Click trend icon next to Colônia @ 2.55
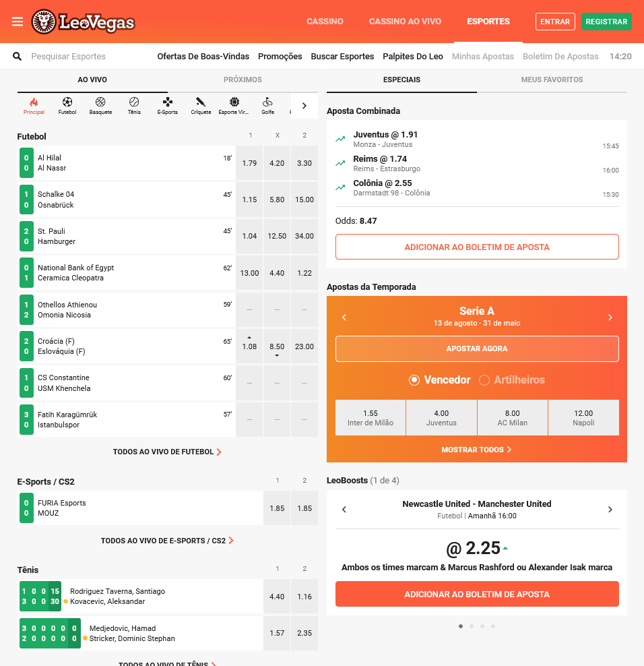Viewport: 644px width, 666px height. tap(340, 187)
